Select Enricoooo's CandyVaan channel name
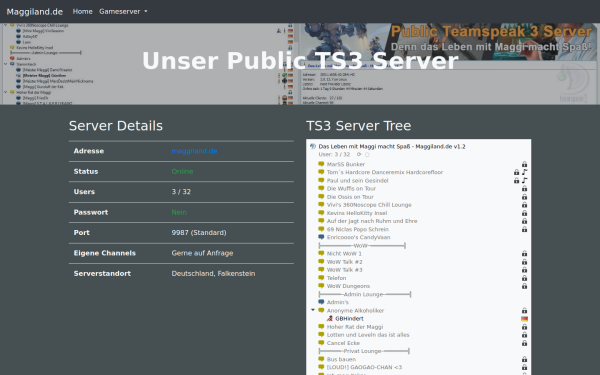The height and width of the screenshot is (375, 600). pos(359,237)
